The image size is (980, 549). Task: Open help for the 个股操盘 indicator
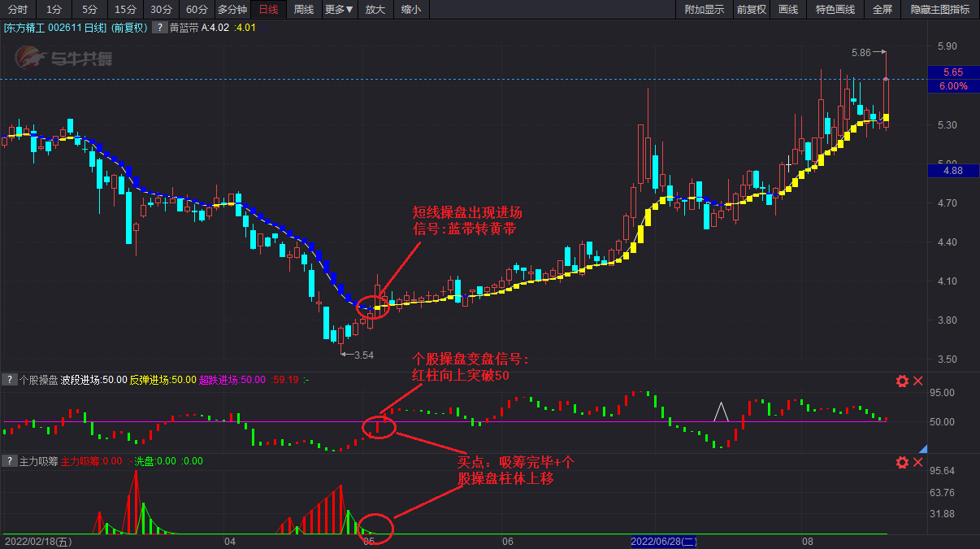(10, 380)
